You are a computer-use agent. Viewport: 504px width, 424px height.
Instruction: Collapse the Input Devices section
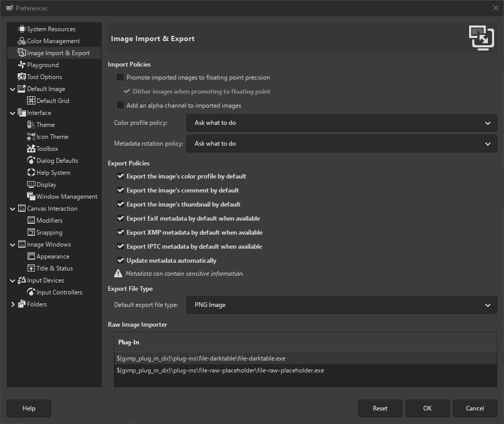click(12, 280)
